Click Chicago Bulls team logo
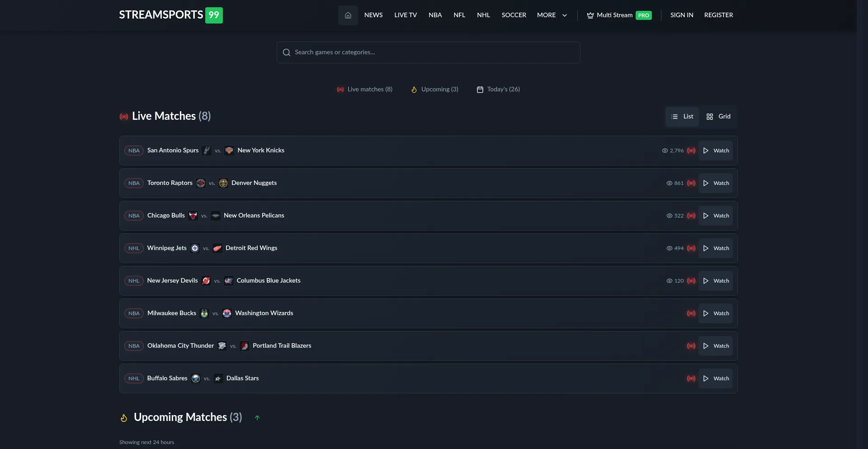 click(193, 216)
